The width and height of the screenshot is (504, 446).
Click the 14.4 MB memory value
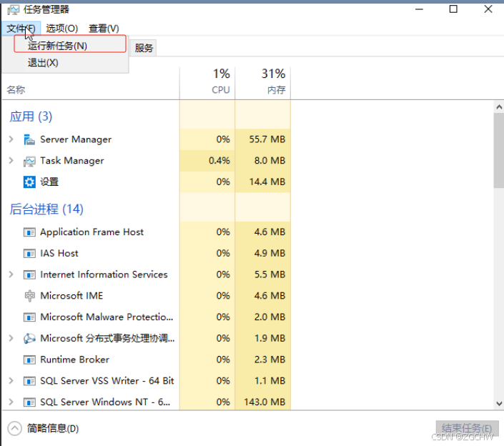(x=267, y=182)
